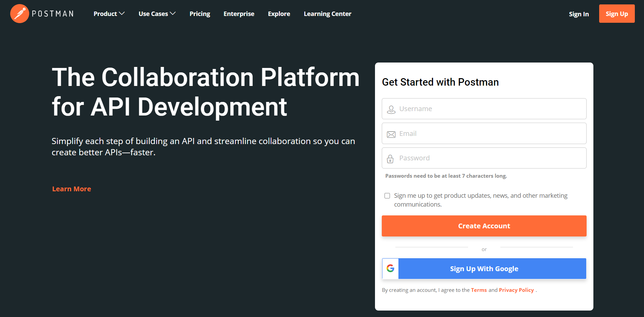Click Sign In link in header
The image size is (644, 317).
579,14
